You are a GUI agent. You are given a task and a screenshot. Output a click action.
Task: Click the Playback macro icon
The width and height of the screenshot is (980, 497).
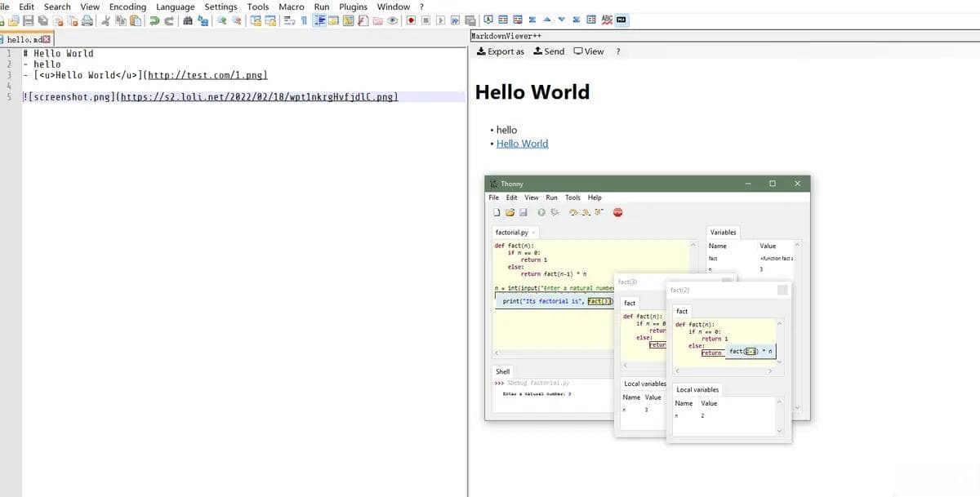coord(440,20)
